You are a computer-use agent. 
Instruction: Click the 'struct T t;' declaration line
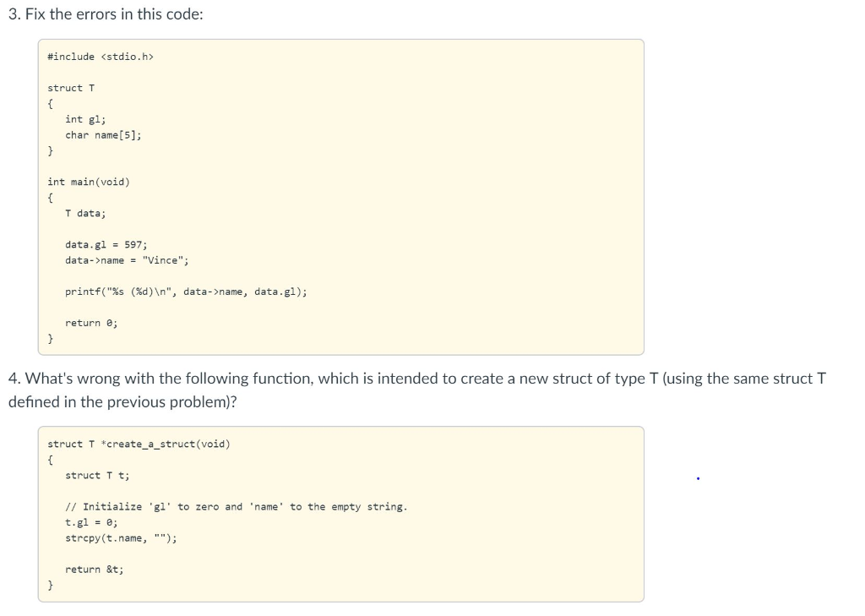pos(97,475)
